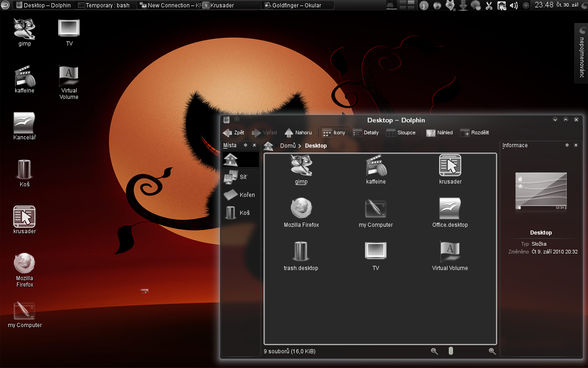588x368 pixels.
Task: Go back with Zpět button
Action: coord(233,132)
